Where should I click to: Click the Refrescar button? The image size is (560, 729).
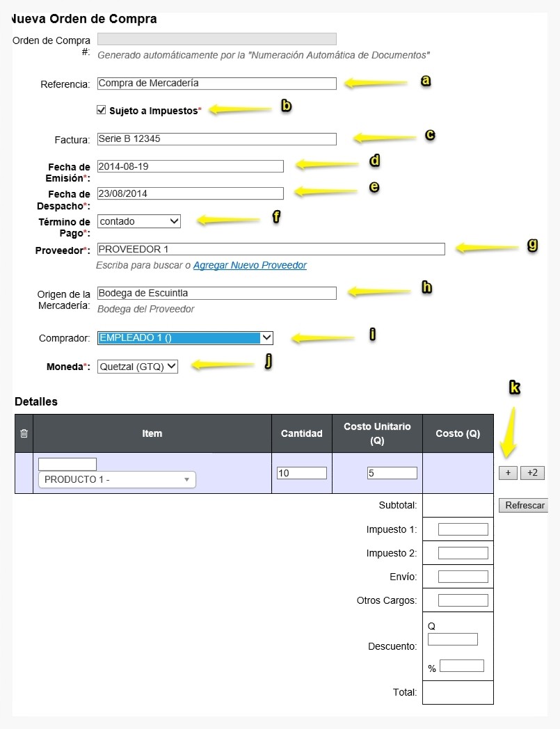[524, 506]
